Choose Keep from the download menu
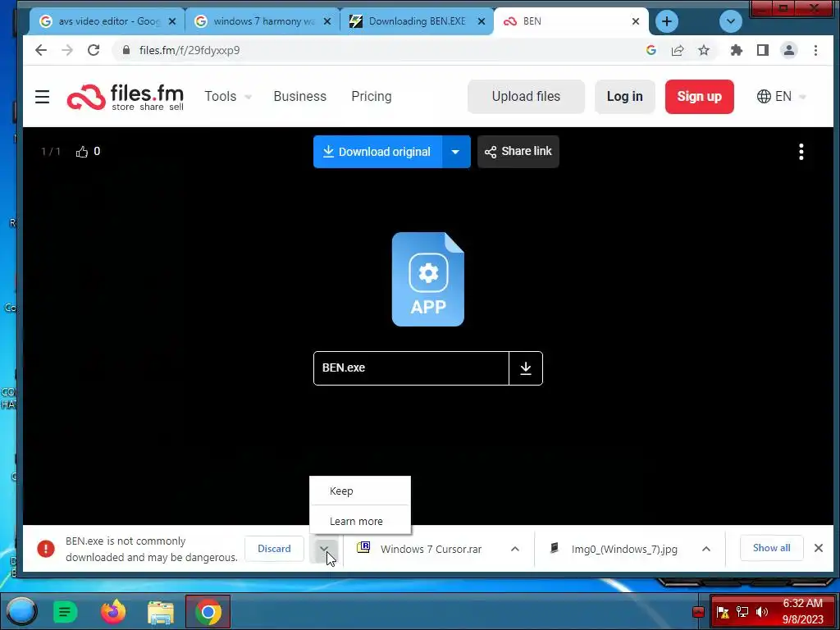 point(360,491)
